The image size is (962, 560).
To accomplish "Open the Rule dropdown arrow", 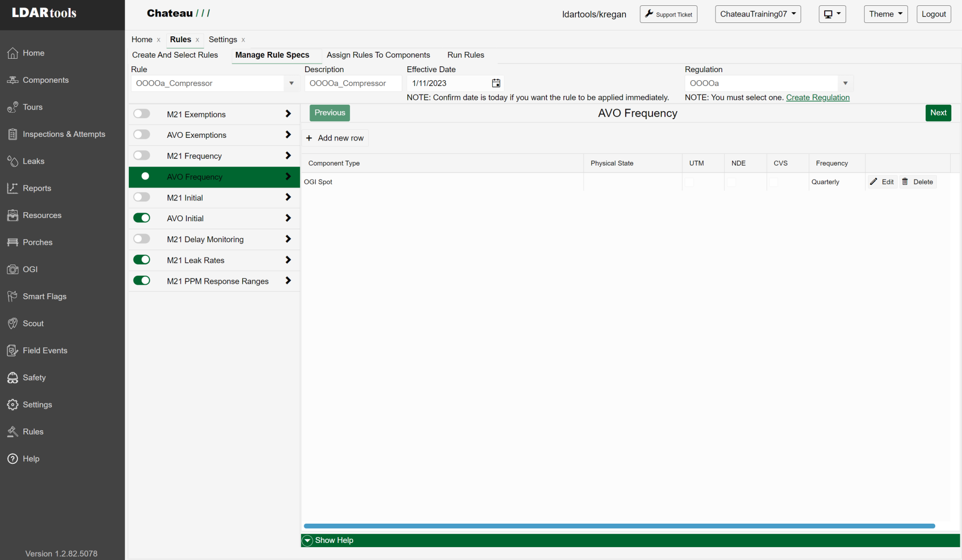I will coord(291,83).
